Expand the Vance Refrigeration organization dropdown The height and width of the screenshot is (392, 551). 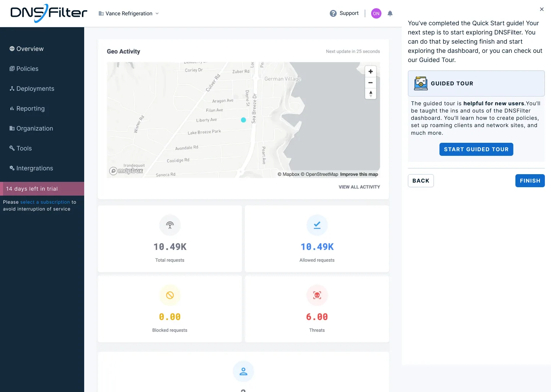coord(129,13)
